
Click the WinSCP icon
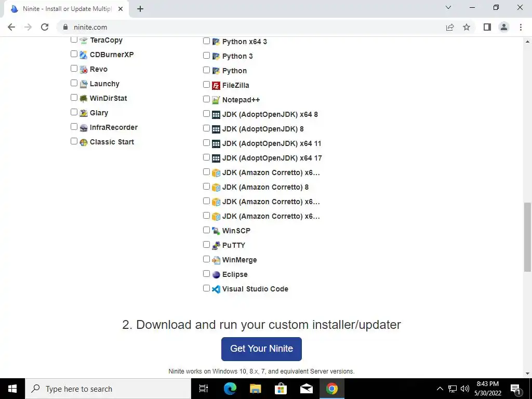pos(216,231)
